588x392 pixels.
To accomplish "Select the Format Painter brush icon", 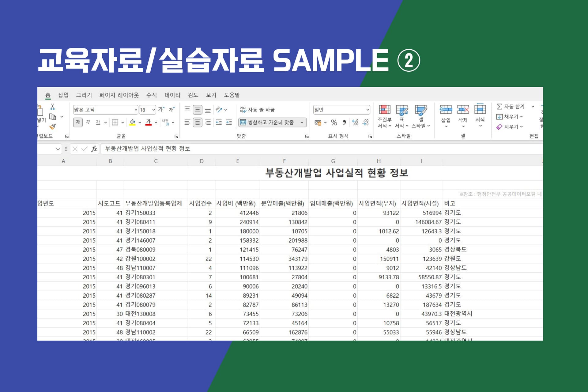I will coord(53,126).
